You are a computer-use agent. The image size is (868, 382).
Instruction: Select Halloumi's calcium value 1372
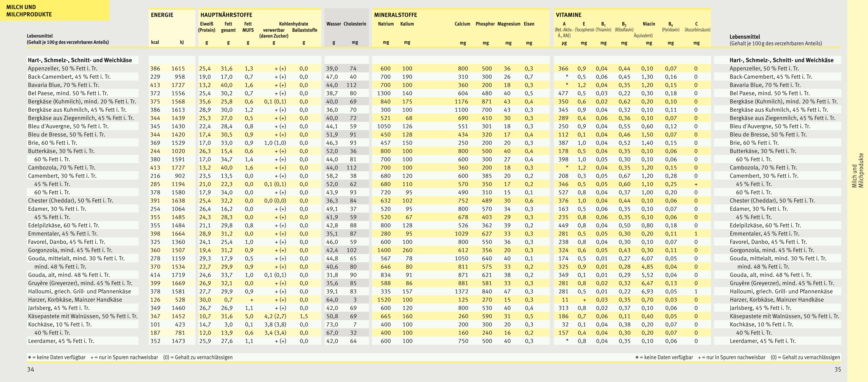point(461,291)
